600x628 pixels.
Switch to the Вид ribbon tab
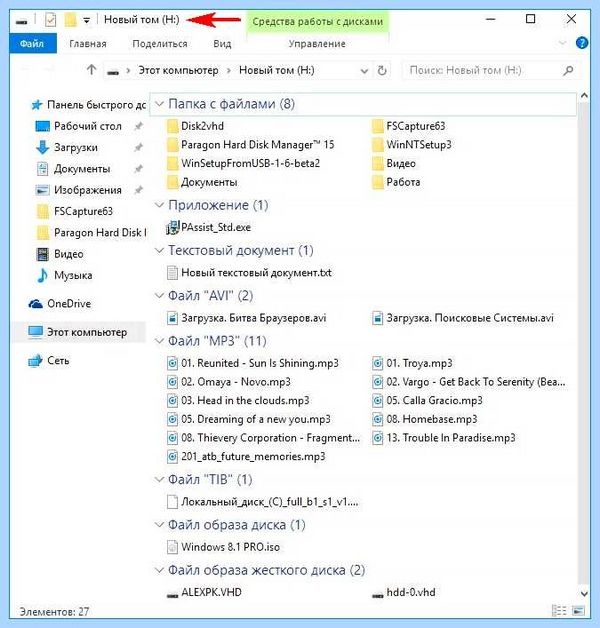point(222,44)
